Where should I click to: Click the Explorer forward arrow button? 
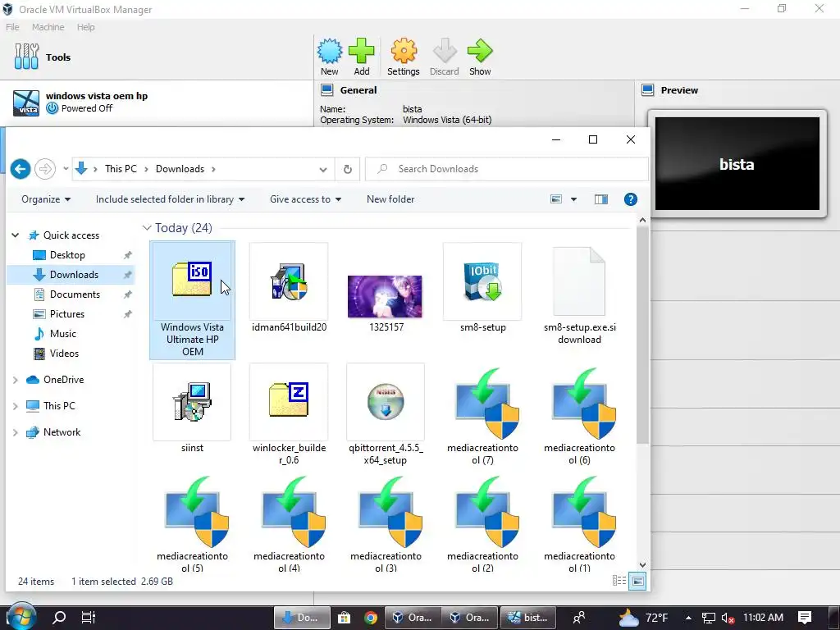click(45, 169)
